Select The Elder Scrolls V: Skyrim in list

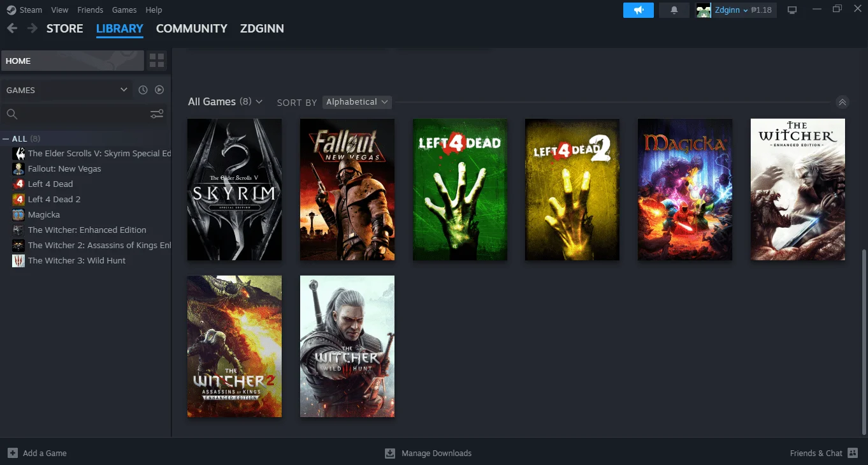tap(99, 154)
